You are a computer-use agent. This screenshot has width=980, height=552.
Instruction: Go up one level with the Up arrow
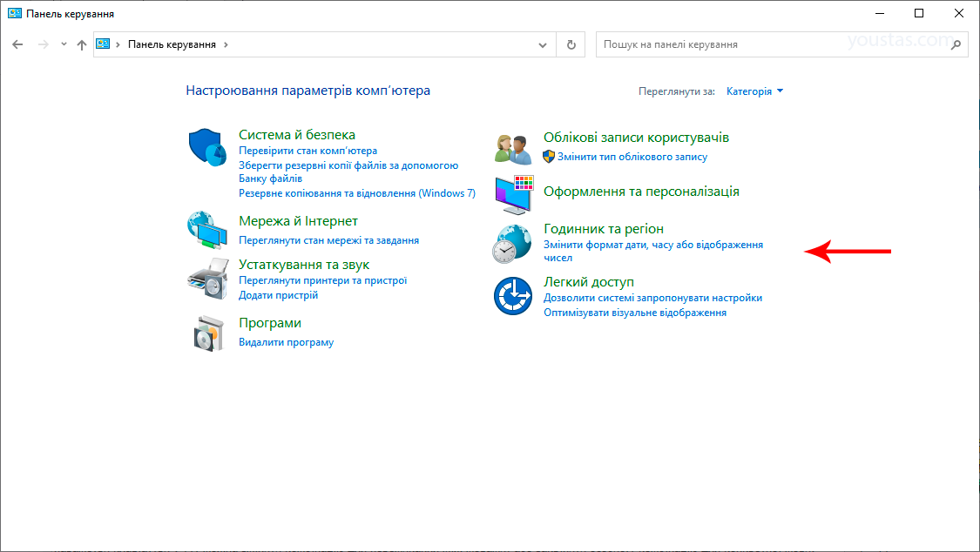(82, 44)
